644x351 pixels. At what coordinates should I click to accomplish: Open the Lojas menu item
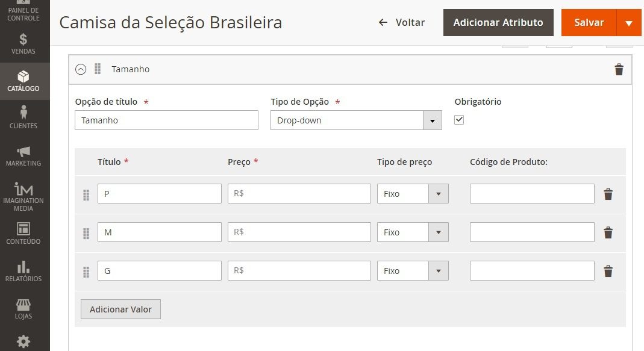(23, 309)
